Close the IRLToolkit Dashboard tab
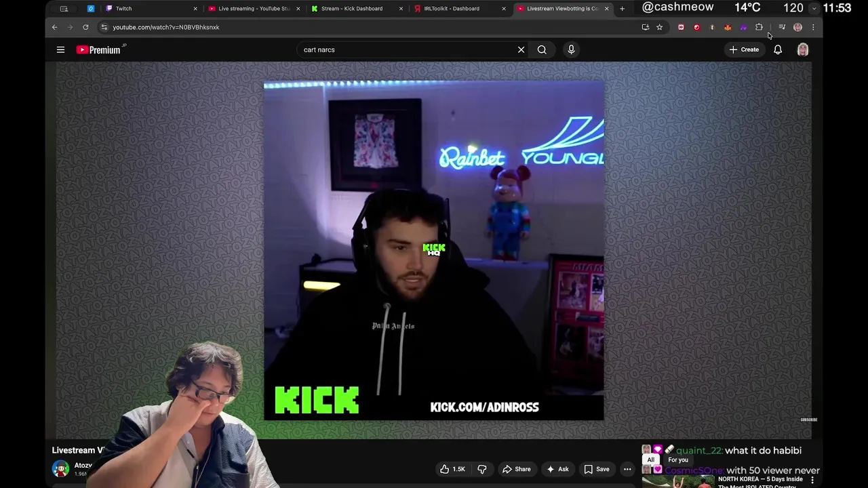 pyautogui.click(x=503, y=9)
